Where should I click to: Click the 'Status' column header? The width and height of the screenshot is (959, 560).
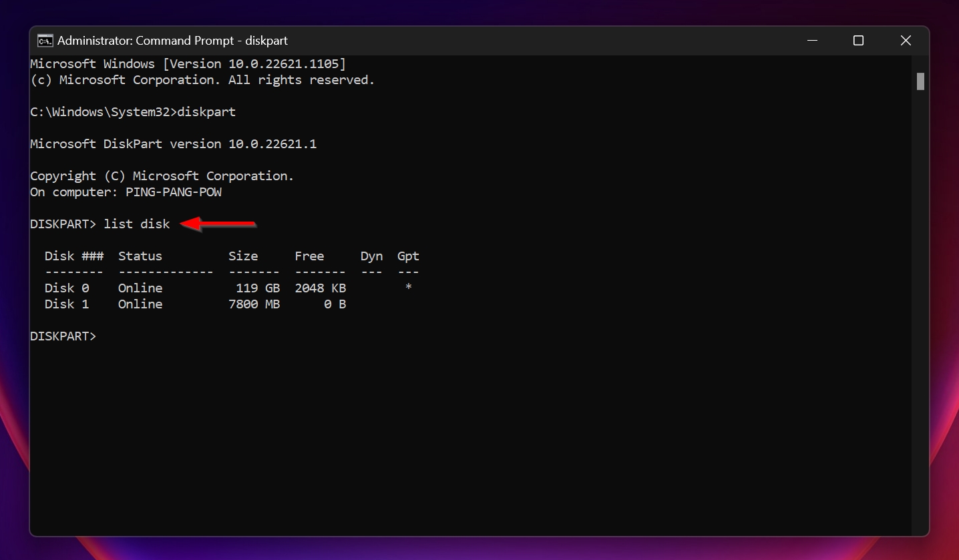tap(140, 256)
